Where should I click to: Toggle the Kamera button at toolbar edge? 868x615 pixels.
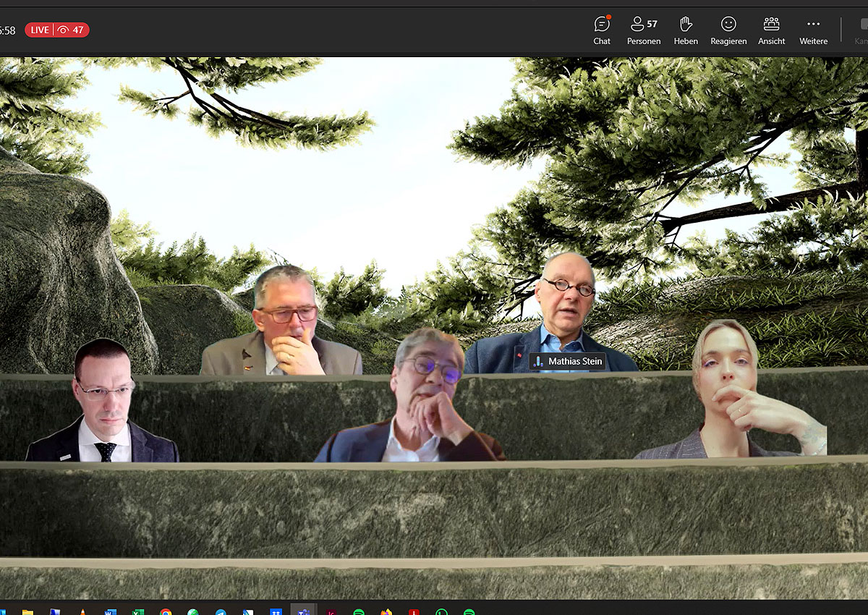861,30
